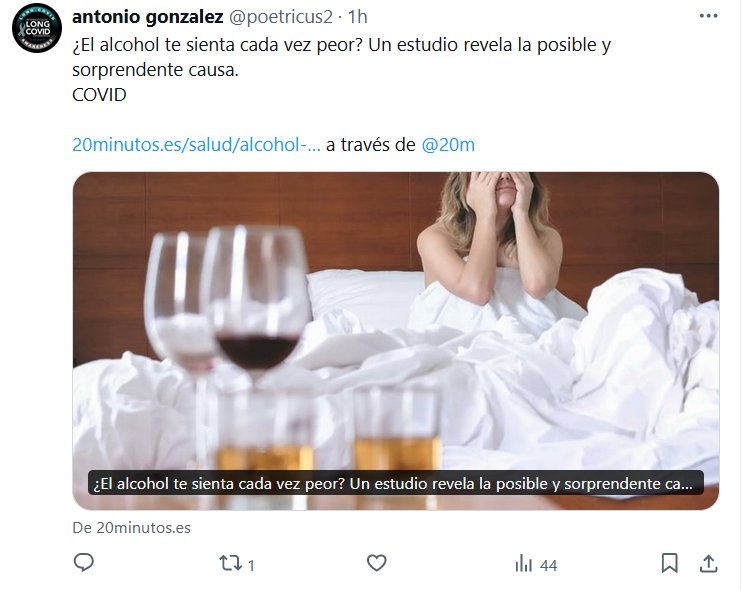The image size is (742, 590).
Task: Visit antonio gonzalez display name profile
Action: pyautogui.click(x=148, y=17)
